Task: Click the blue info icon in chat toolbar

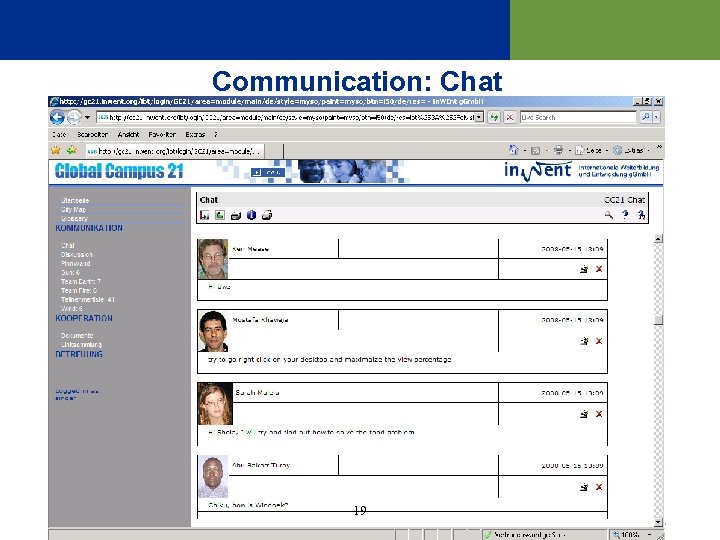Action: click(x=251, y=215)
